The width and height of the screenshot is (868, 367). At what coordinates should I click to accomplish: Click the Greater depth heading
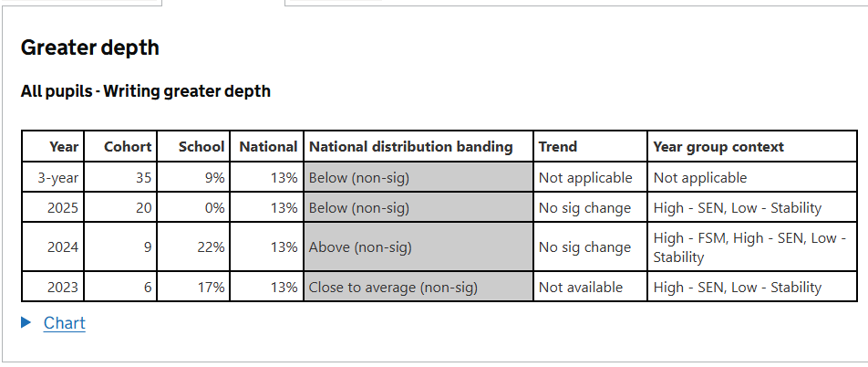[x=90, y=47]
